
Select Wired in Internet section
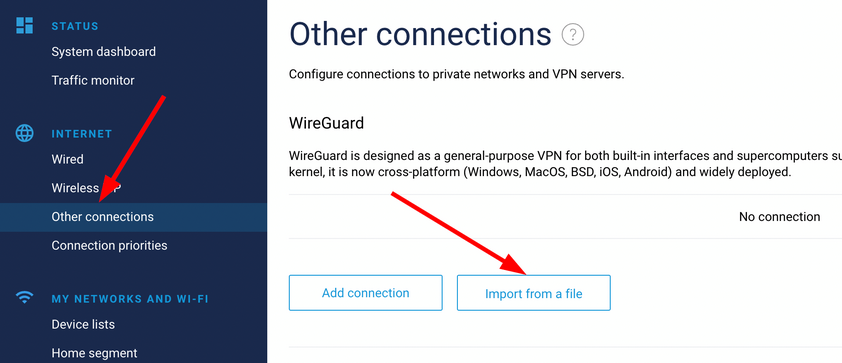click(68, 159)
